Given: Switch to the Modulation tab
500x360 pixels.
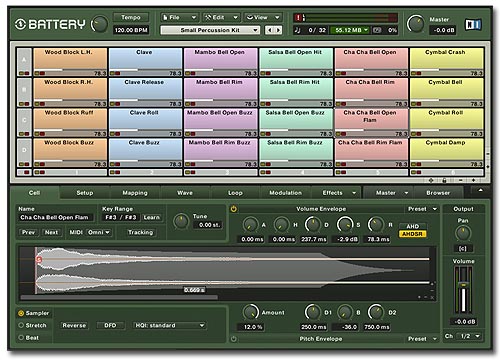Looking at the screenshot, I should (x=285, y=193).
